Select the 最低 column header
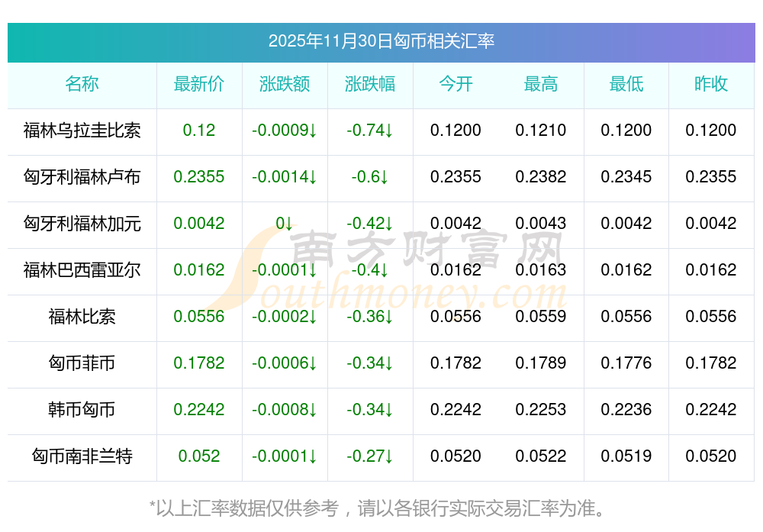 pos(626,85)
